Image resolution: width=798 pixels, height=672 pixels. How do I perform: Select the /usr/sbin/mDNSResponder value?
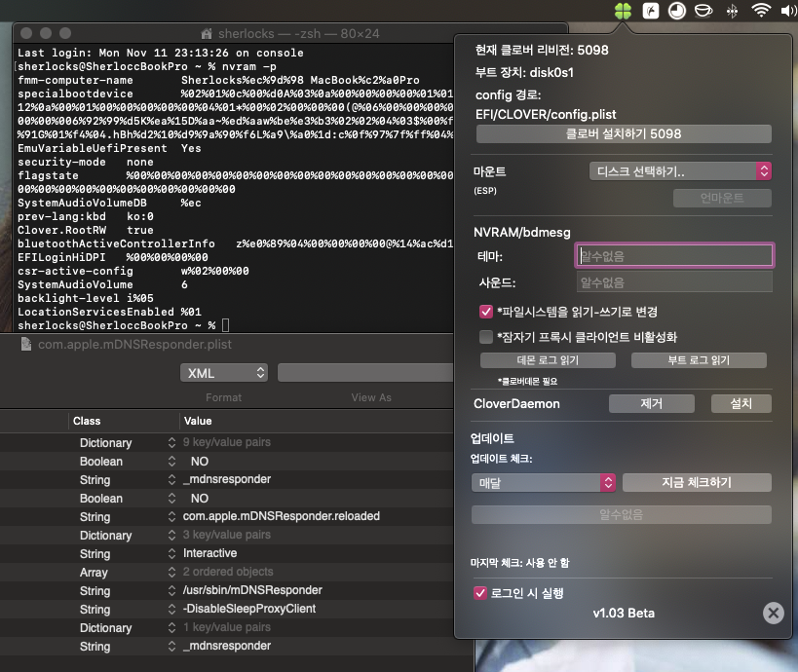pos(252,590)
